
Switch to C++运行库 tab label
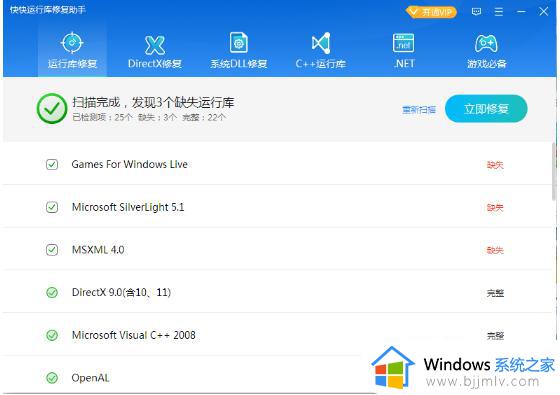pyautogui.click(x=321, y=64)
